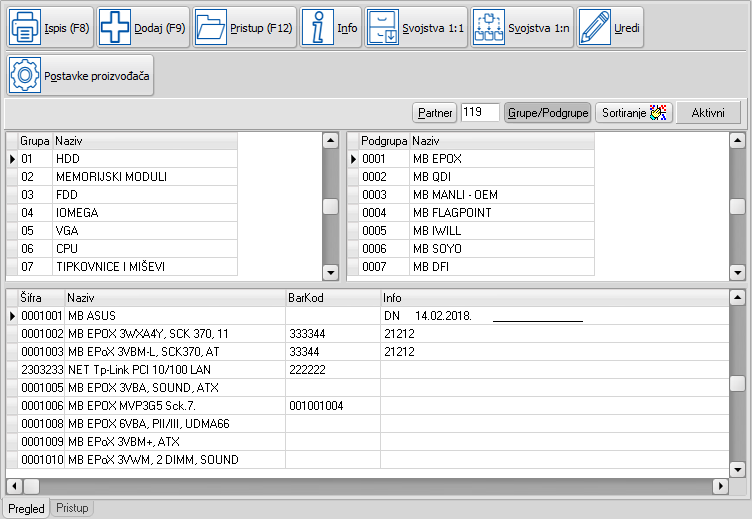
Task: Select article NET Tp-Link PCI 10/100 LAN
Action: (x=368, y=370)
